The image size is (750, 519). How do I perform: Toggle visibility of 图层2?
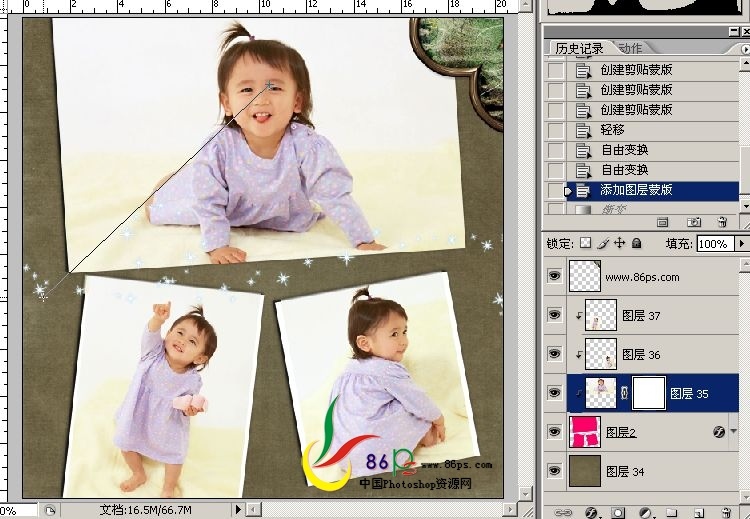pos(554,431)
